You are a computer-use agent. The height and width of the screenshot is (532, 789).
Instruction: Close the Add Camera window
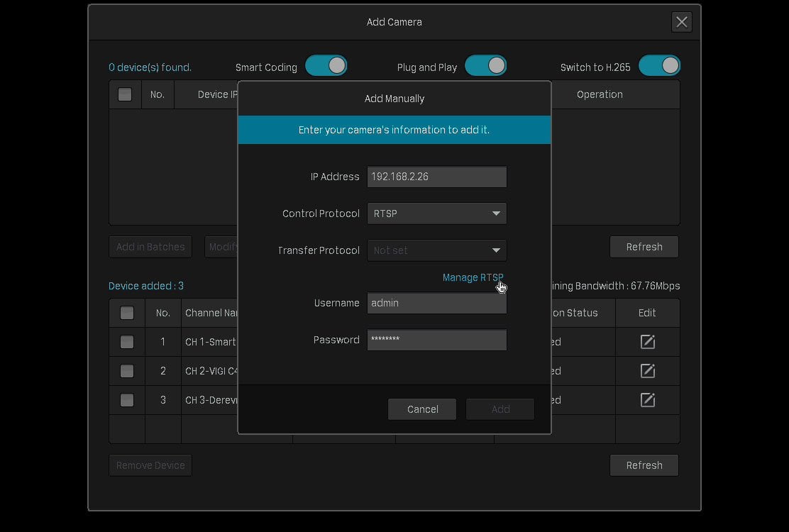681,22
